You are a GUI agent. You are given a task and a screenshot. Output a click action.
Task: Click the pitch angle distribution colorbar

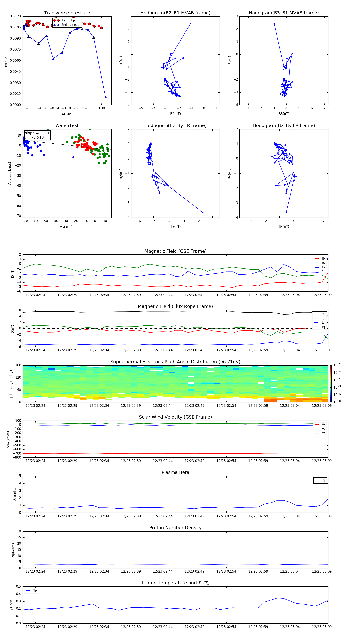tap(331, 384)
